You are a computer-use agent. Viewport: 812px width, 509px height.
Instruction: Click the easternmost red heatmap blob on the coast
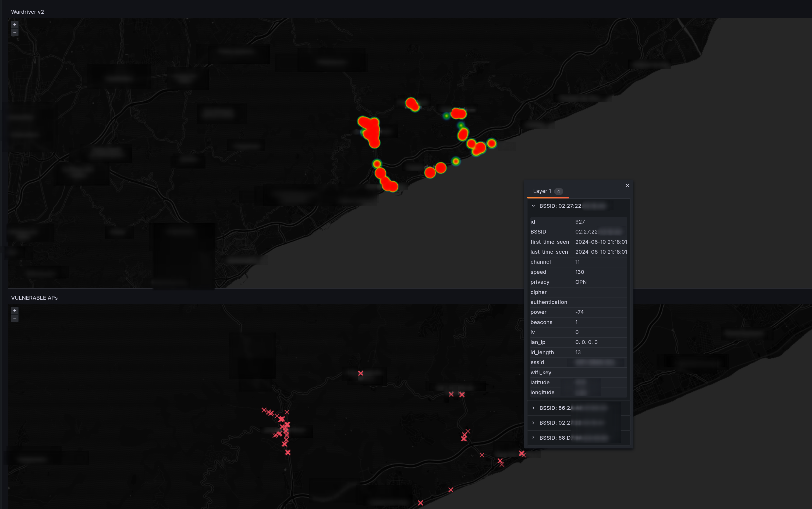pyautogui.click(x=492, y=144)
